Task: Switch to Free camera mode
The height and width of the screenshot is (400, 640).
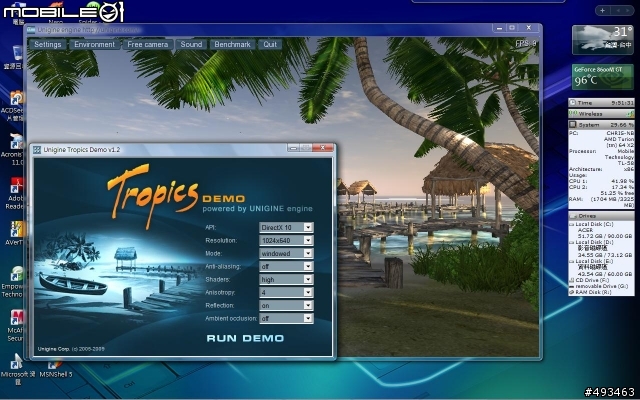Action: tap(147, 44)
